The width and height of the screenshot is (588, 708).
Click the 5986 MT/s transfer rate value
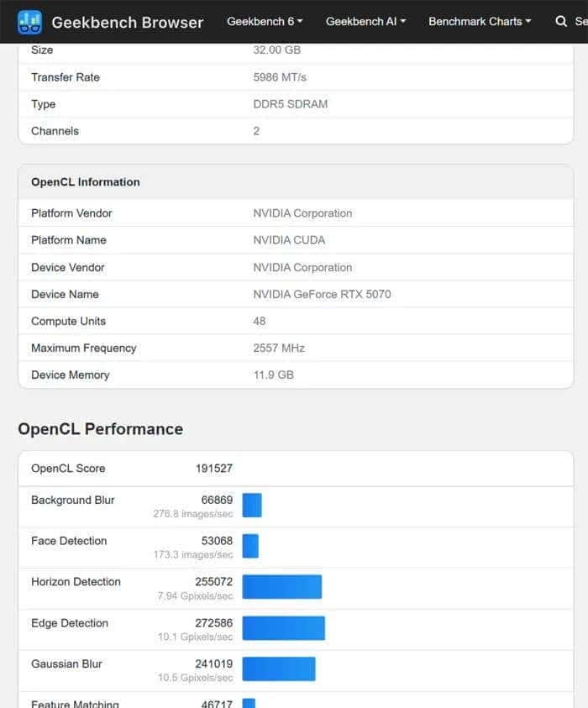pyautogui.click(x=280, y=77)
